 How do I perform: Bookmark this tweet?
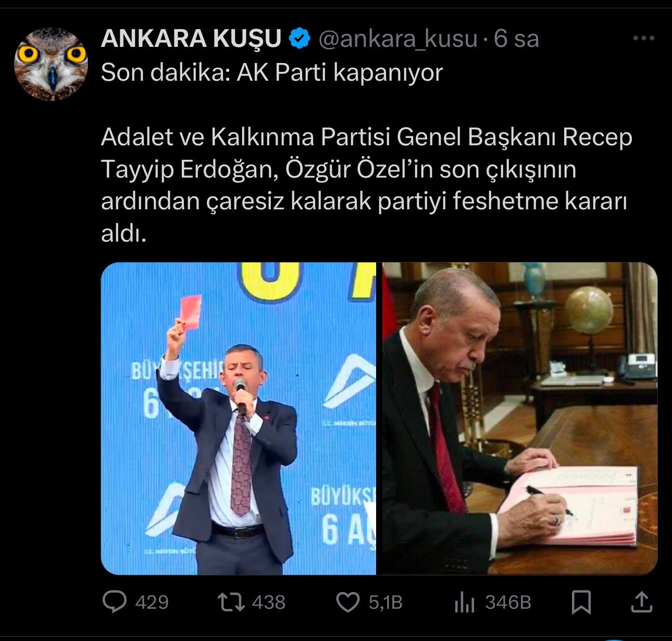click(581, 602)
